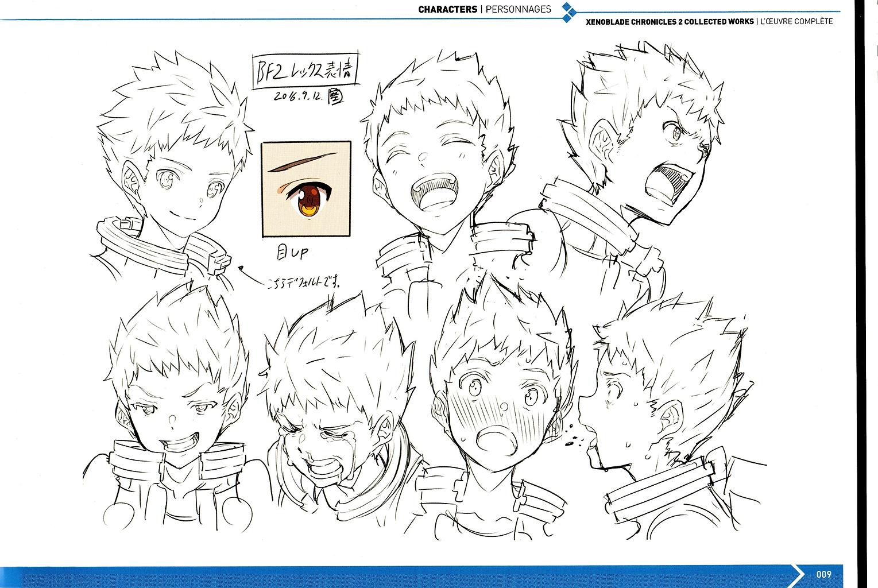Image resolution: width=878 pixels, height=588 pixels.
Task: Click the blue diamond logo in header
Action: click(568, 13)
